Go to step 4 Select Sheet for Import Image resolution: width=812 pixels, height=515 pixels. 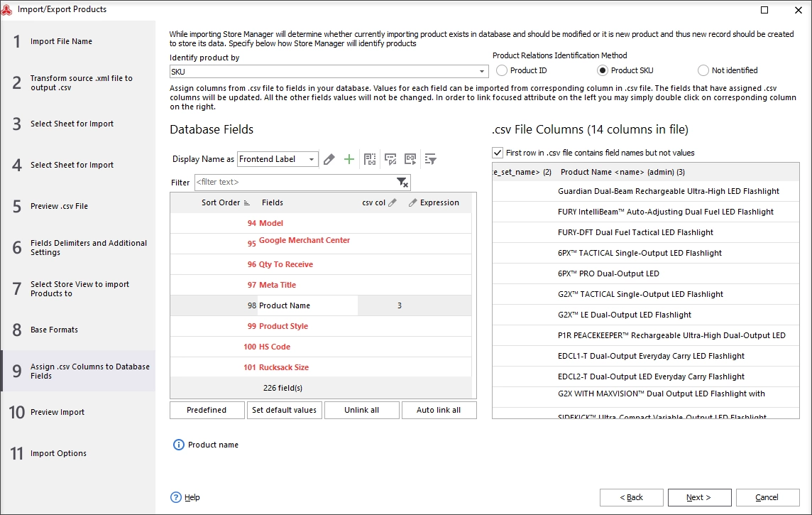click(77, 165)
